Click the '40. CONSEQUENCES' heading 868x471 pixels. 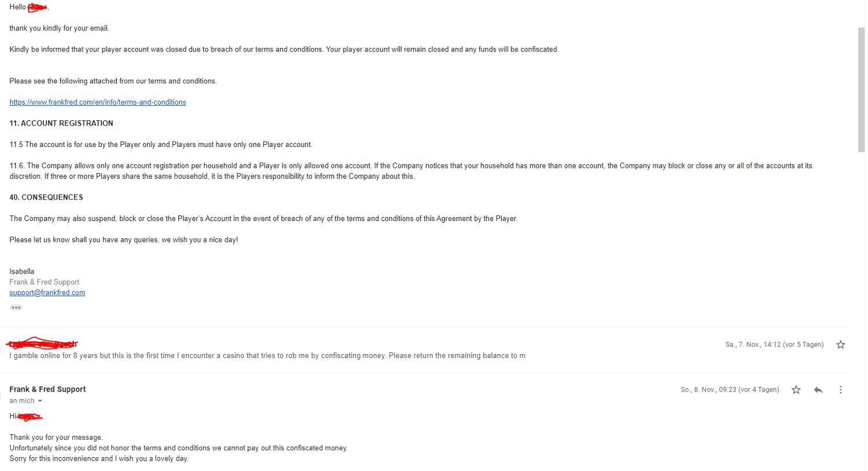(46, 197)
